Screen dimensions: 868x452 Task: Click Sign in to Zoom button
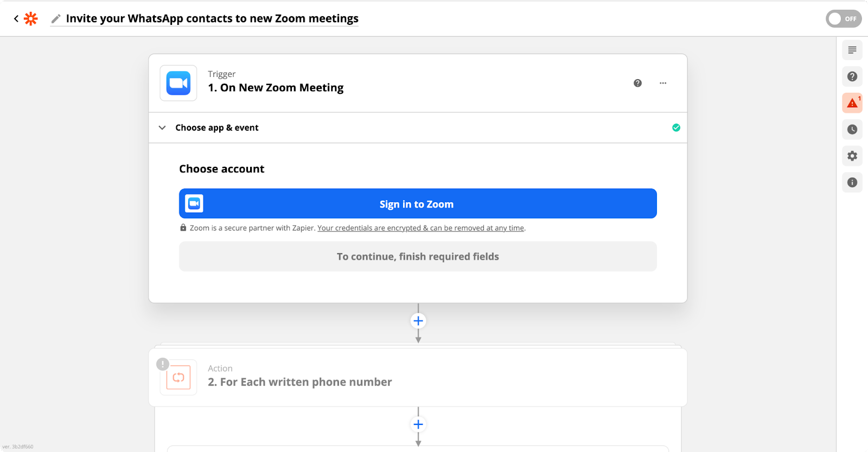(418, 204)
